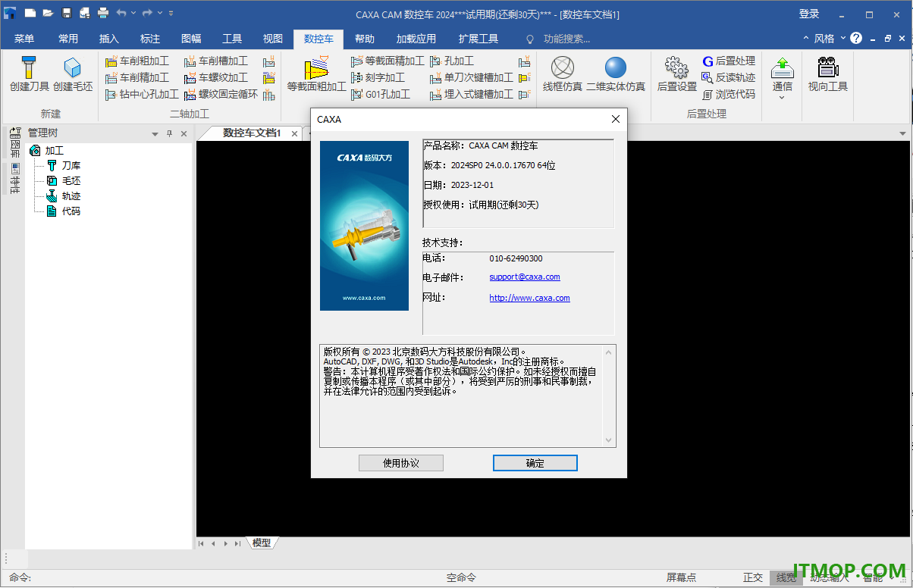Screen dimensions: 913x588
Task: Click the help question mark icon
Action: click(856, 38)
